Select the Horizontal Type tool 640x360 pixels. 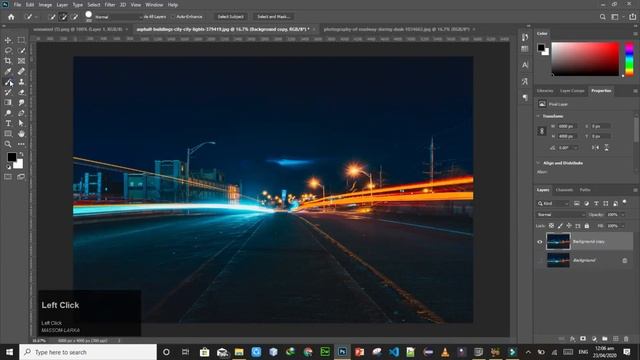(8, 123)
